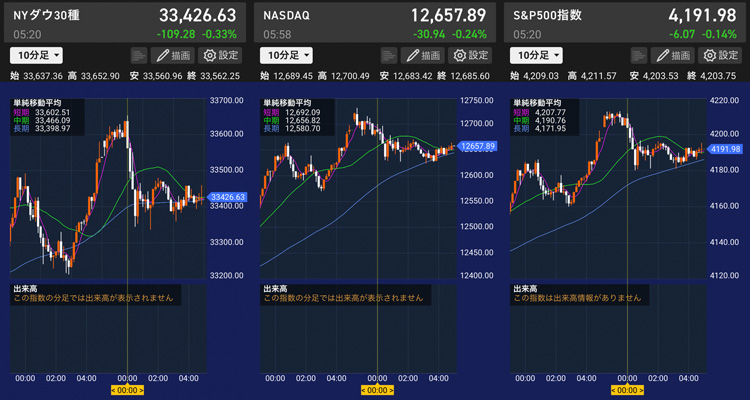Viewport: 750px width, 400px height.
Task: Click 短期 4,207.77 moving average on S&P500 legend
Action: 540,112
